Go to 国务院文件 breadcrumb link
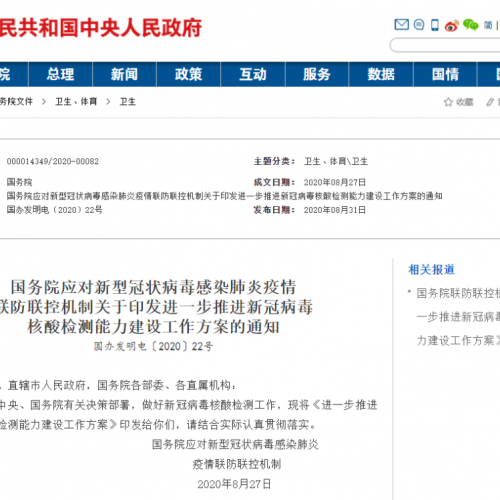This screenshot has height=500, width=500. tap(16, 101)
